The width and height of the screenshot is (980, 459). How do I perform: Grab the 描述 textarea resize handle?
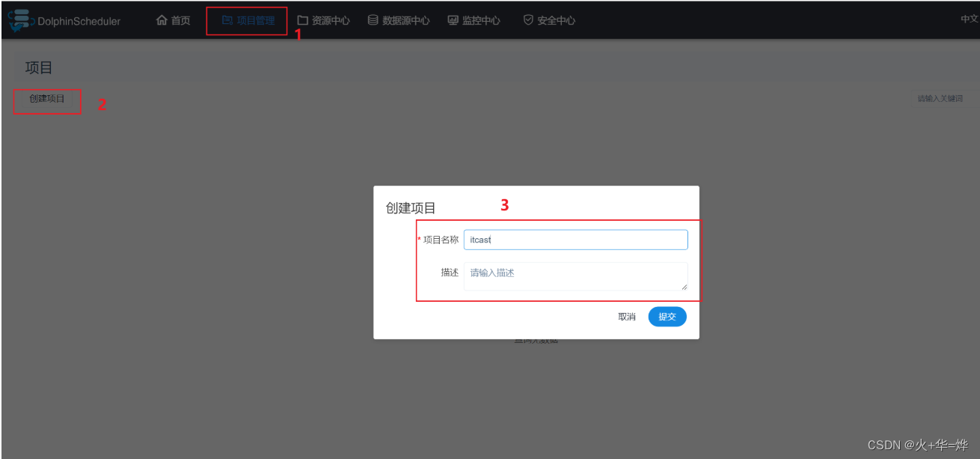pyautogui.click(x=684, y=287)
